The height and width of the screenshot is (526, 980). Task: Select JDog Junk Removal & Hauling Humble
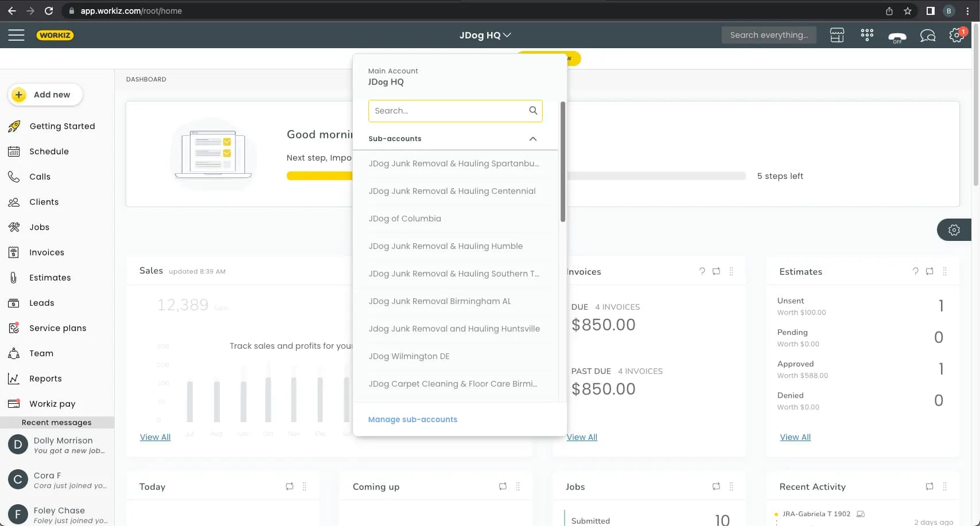456,246
